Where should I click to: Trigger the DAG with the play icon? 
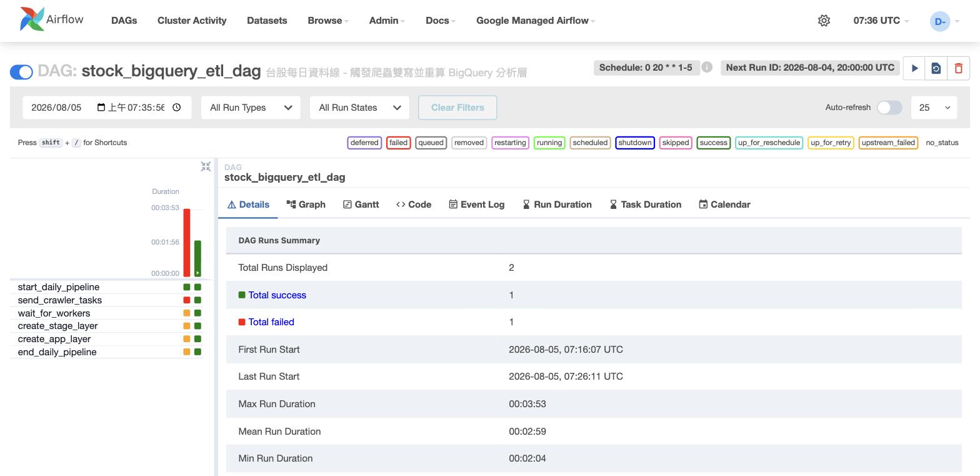(914, 68)
